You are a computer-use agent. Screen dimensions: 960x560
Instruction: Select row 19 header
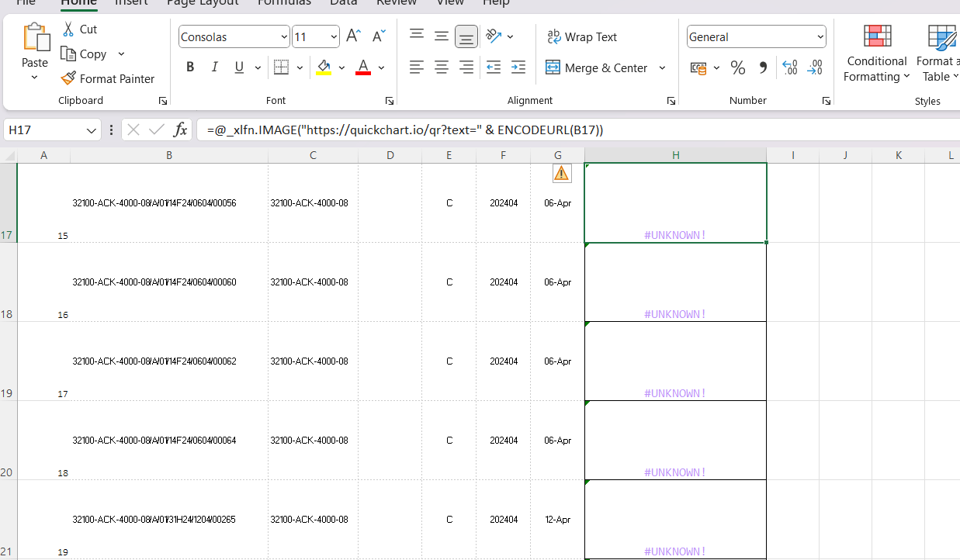[x=8, y=361]
